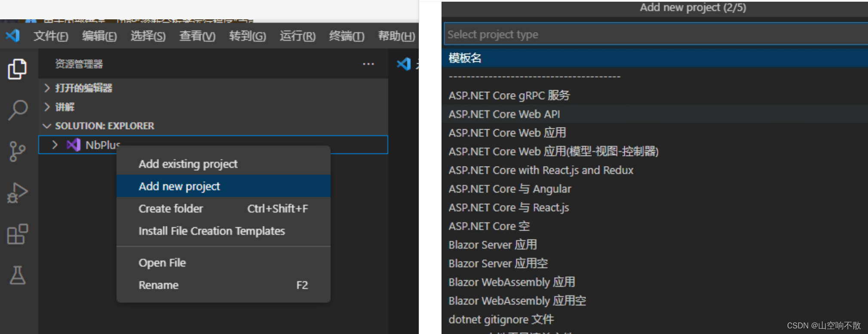868x334 pixels.
Task: Open the Extensions view
Action: (x=18, y=234)
